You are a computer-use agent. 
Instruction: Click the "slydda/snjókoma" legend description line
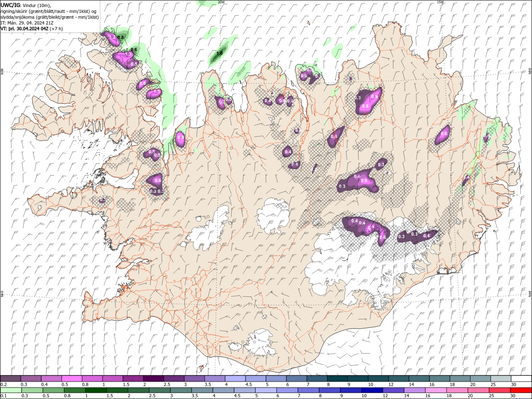point(49,17)
